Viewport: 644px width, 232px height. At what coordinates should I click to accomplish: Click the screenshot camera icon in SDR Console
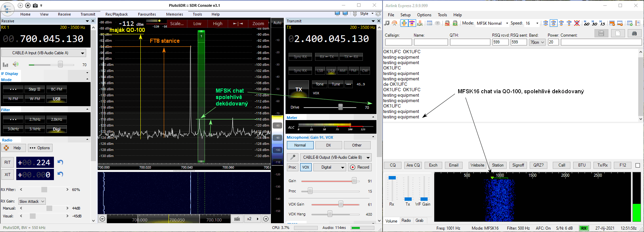coord(35,5)
